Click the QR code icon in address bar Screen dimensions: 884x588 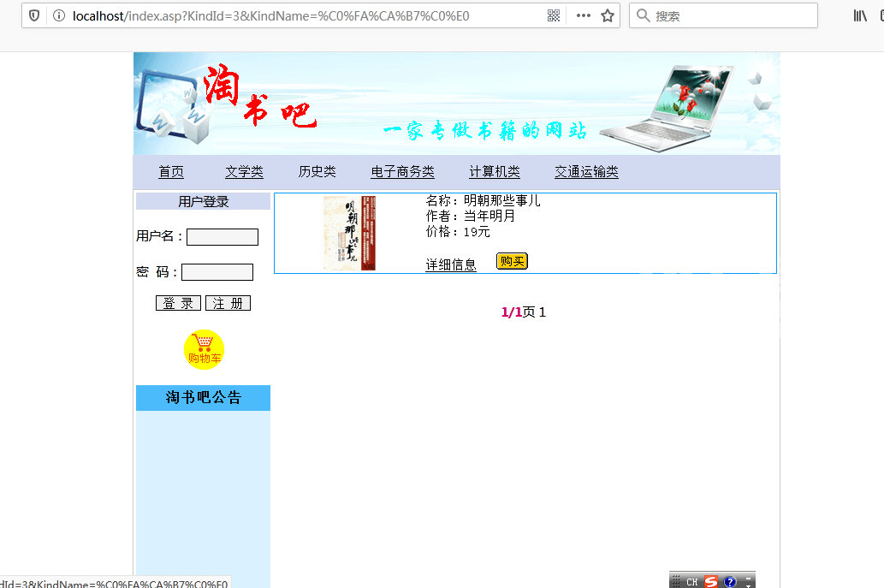tap(554, 15)
